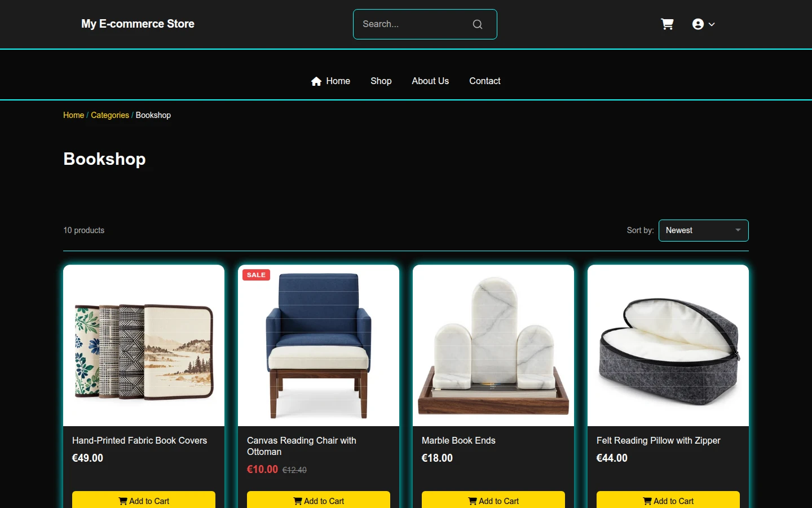Open the Marble Book Ends product image
The height and width of the screenshot is (508, 812).
point(493,345)
